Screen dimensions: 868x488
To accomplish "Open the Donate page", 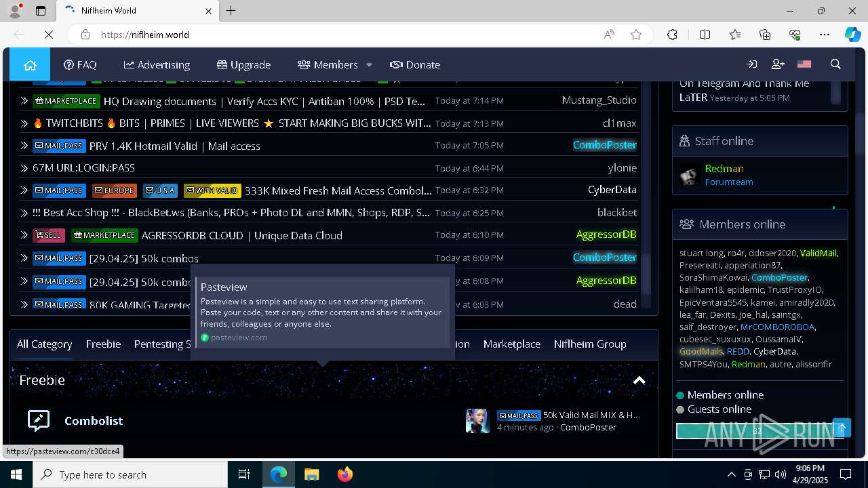I will pyautogui.click(x=415, y=64).
